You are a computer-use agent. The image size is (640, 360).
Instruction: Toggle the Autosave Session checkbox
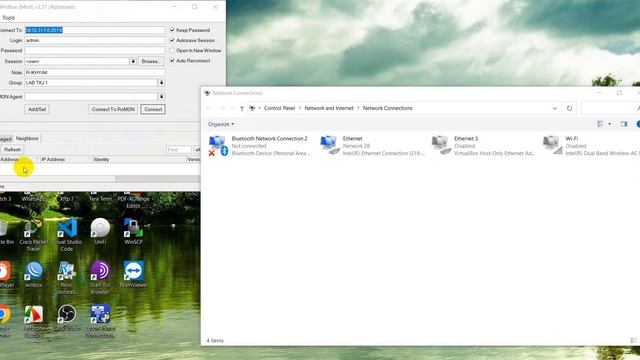172,40
